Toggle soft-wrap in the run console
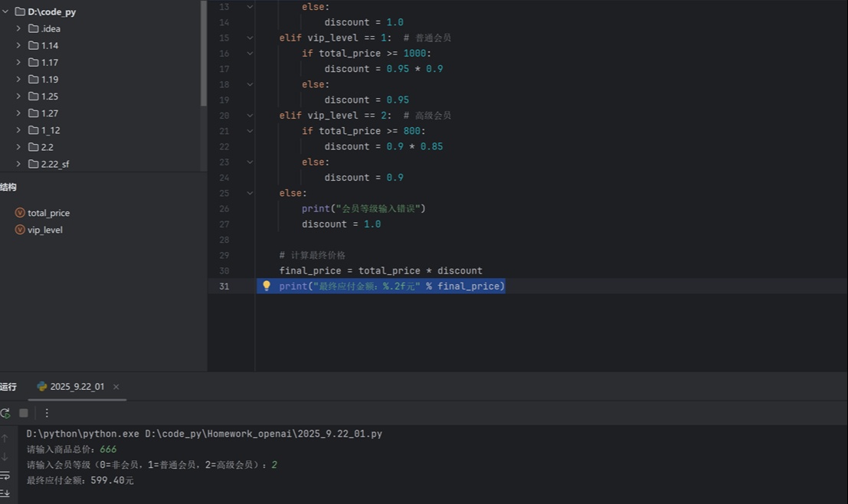This screenshot has height=504, width=848. pos(5,476)
